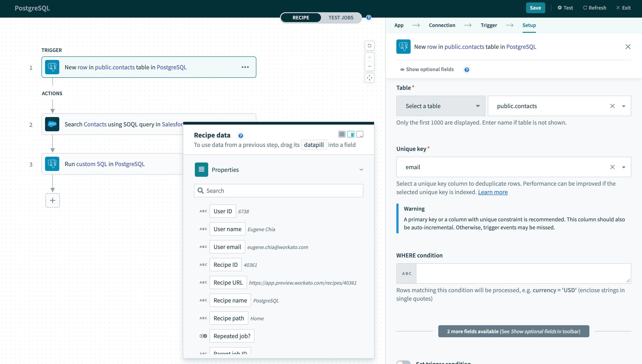Click the Save button
The image size is (642, 364).
point(535,8)
